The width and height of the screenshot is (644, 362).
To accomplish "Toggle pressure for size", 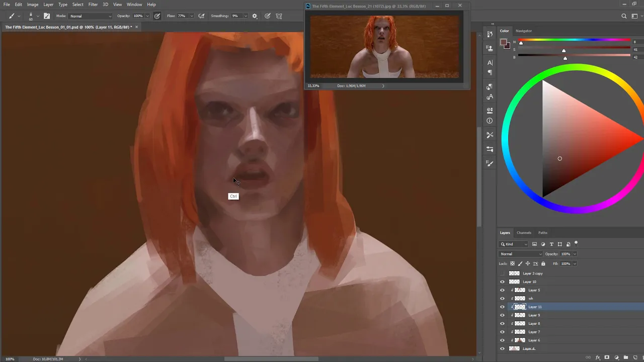I will coord(268,16).
